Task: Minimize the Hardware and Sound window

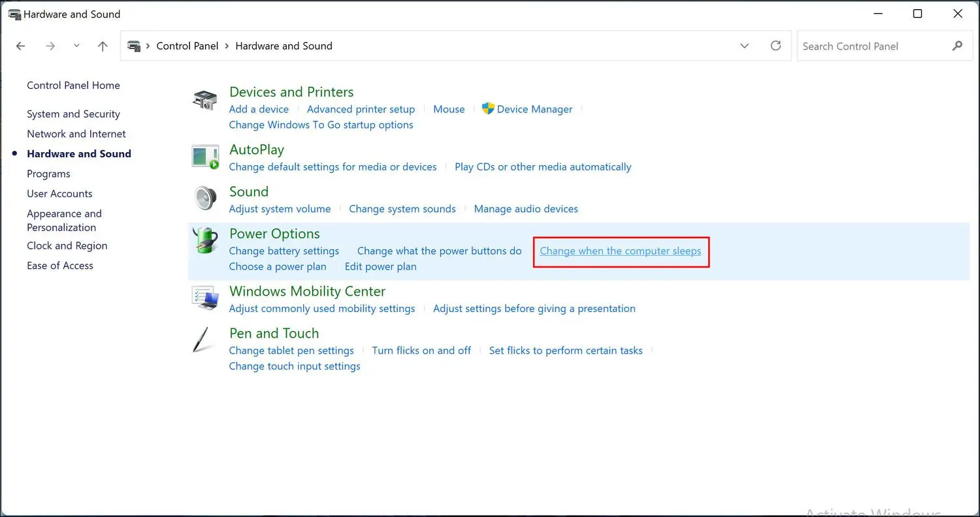Action: pyautogui.click(x=877, y=14)
